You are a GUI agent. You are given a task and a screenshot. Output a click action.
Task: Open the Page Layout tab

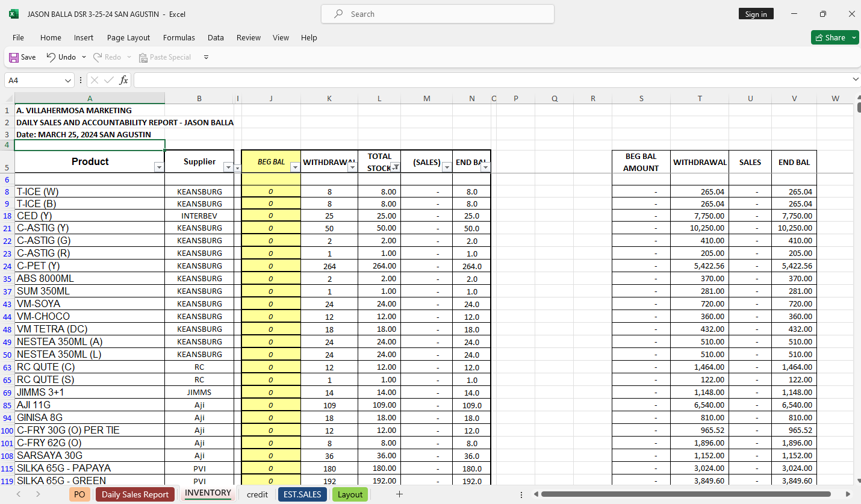(x=128, y=37)
